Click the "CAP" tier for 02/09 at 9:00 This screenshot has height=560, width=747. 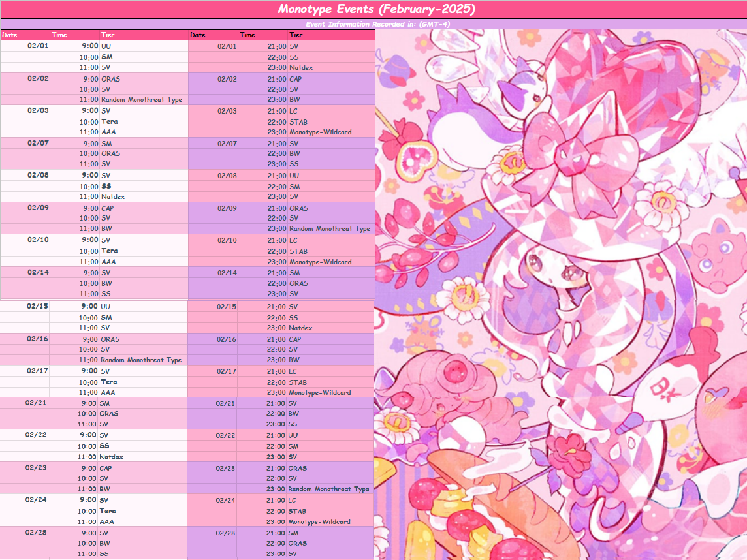click(107, 208)
